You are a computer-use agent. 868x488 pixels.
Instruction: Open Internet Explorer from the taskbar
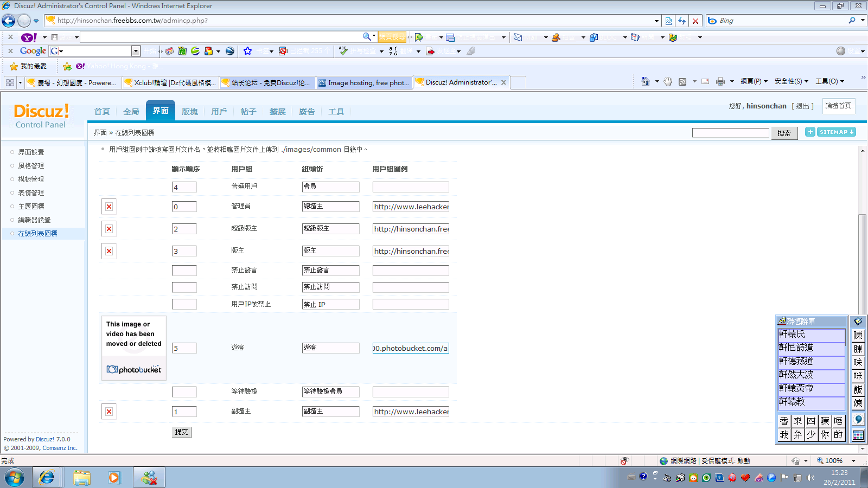pyautogui.click(x=46, y=477)
